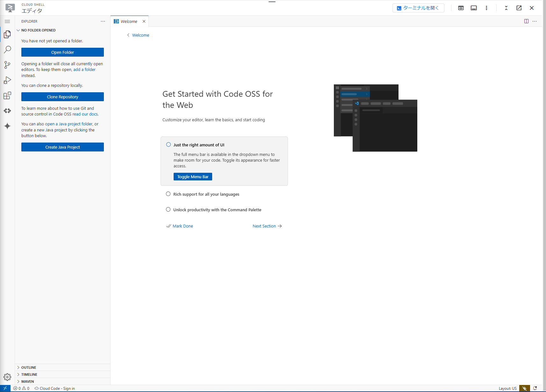Screen dimensions: 546x392
Task: Open Cloud Shell more options menu
Action: (x=486, y=8)
